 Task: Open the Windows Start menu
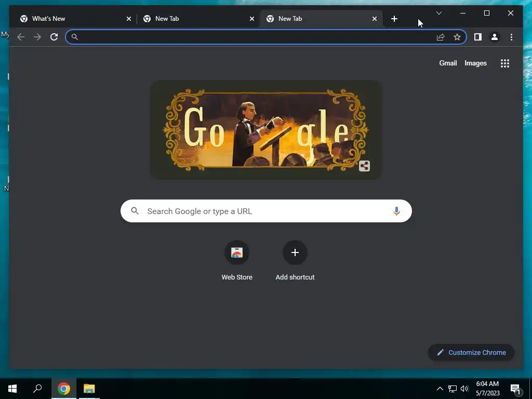(12, 389)
